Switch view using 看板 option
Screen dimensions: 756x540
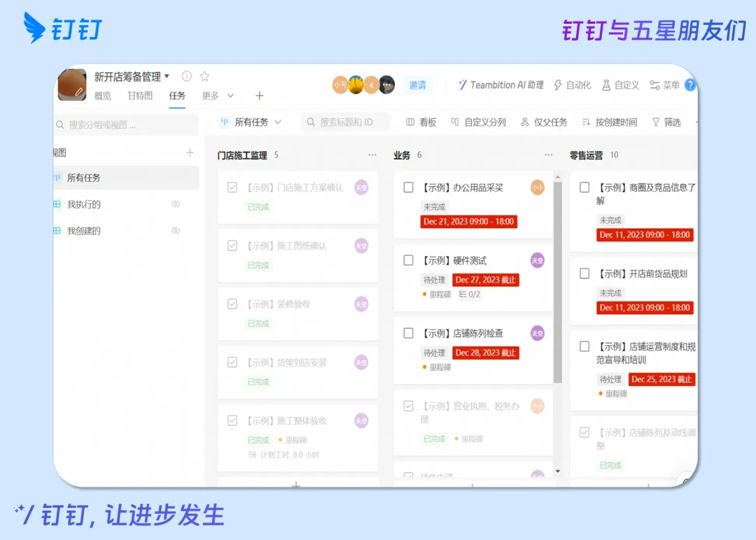coord(421,122)
